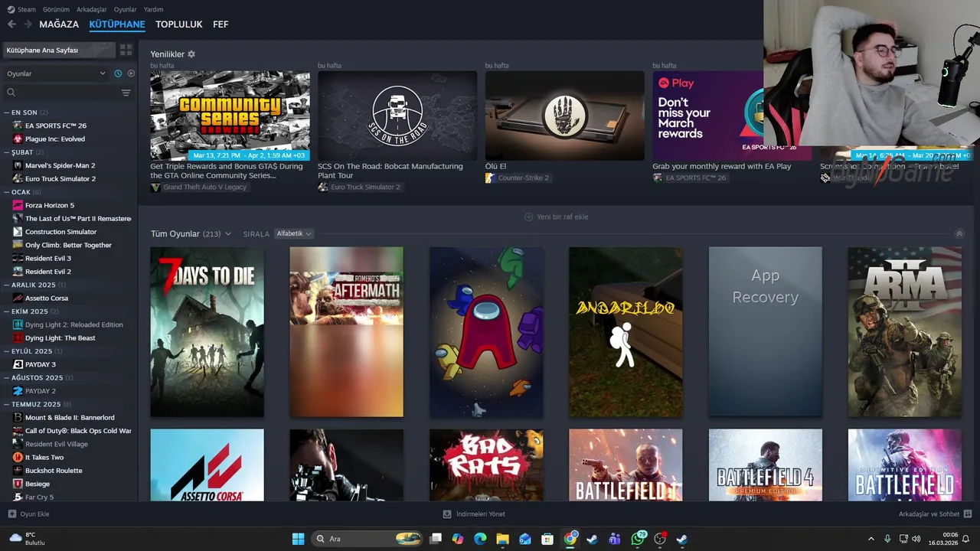
Task: Open WhatsApp from the taskbar
Action: (x=638, y=539)
